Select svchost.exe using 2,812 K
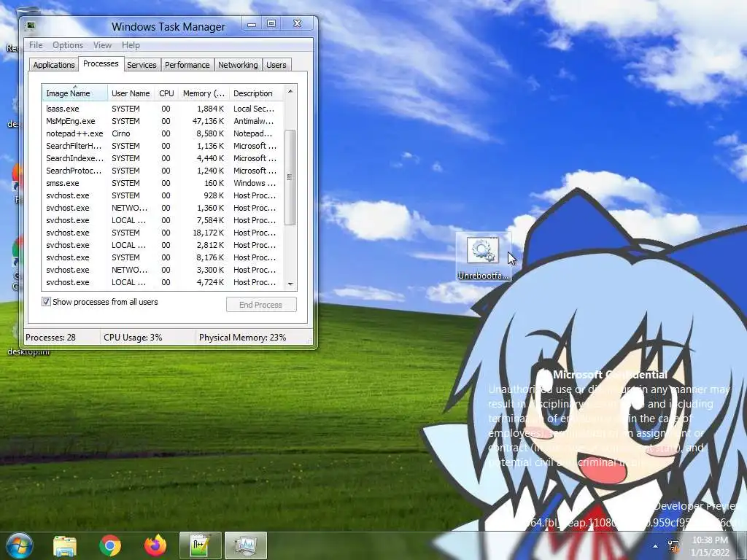The height and width of the screenshot is (560, 747). (162, 245)
